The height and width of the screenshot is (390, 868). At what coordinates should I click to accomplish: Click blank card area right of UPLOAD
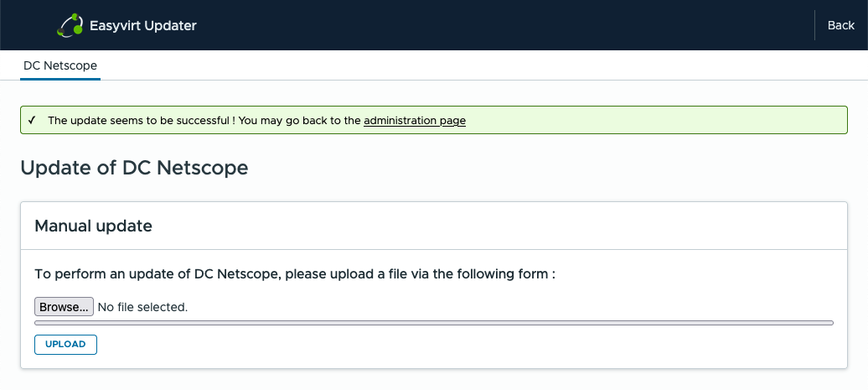point(461,345)
